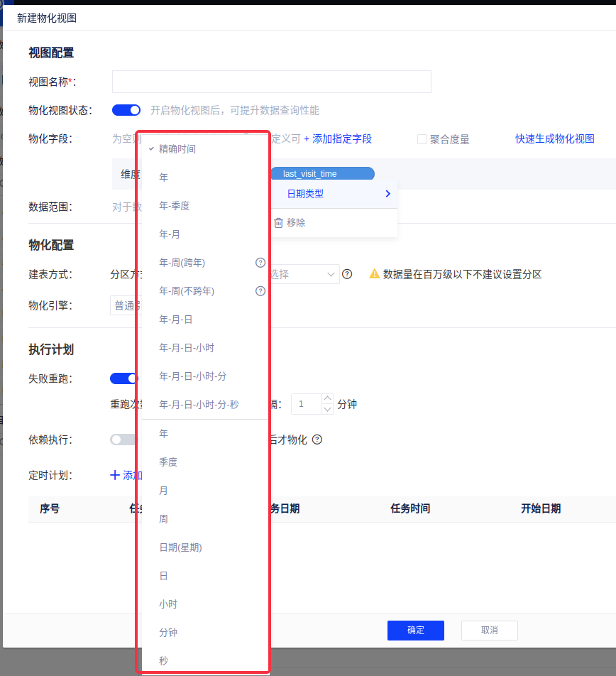Click help icon beside 年-周(跨年) option
Image resolution: width=616 pixels, height=676 pixels.
[x=260, y=263]
